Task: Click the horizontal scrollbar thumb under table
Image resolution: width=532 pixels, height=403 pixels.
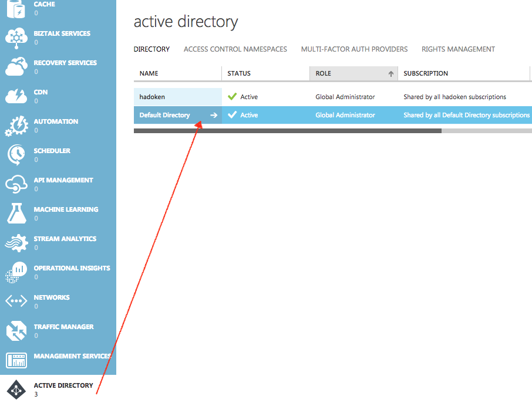Action: 288,131
